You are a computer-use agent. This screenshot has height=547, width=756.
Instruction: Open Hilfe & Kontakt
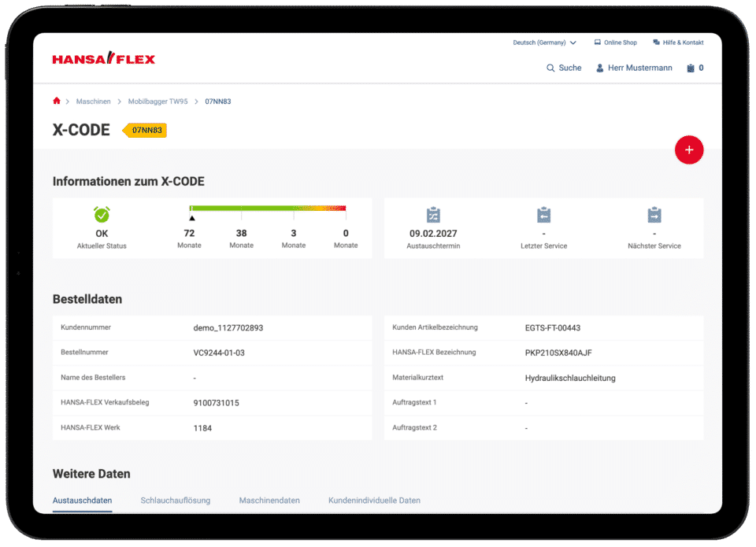point(679,43)
